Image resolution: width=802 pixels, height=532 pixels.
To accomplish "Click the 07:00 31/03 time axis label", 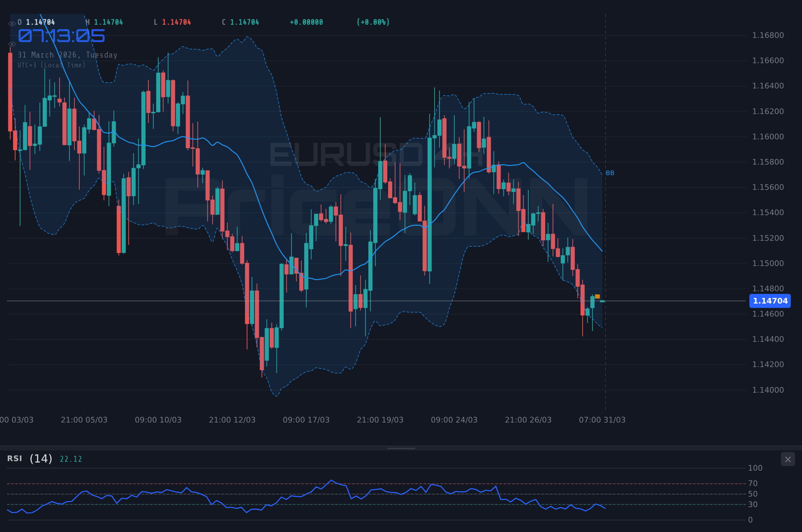I will point(602,420).
